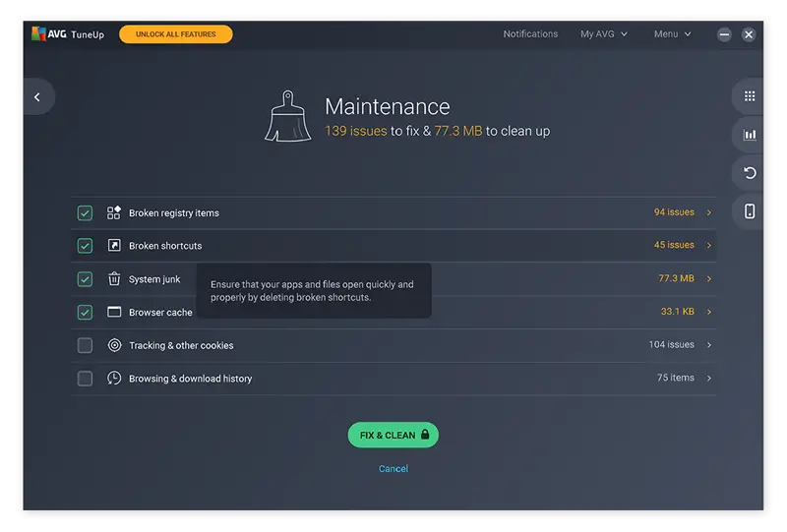The width and height of the screenshot is (787, 532).
Task: Click the System junk trash icon
Action: pyautogui.click(x=114, y=278)
